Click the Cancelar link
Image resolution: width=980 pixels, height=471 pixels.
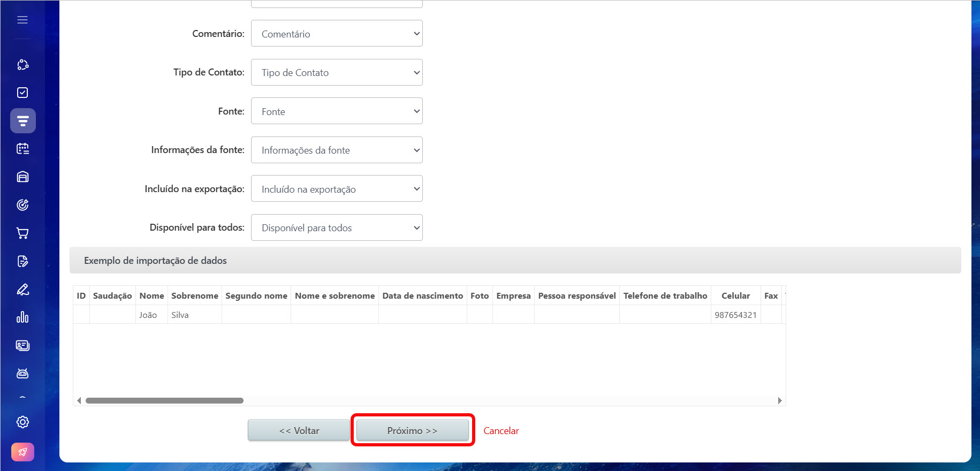[x=501, y=431]
